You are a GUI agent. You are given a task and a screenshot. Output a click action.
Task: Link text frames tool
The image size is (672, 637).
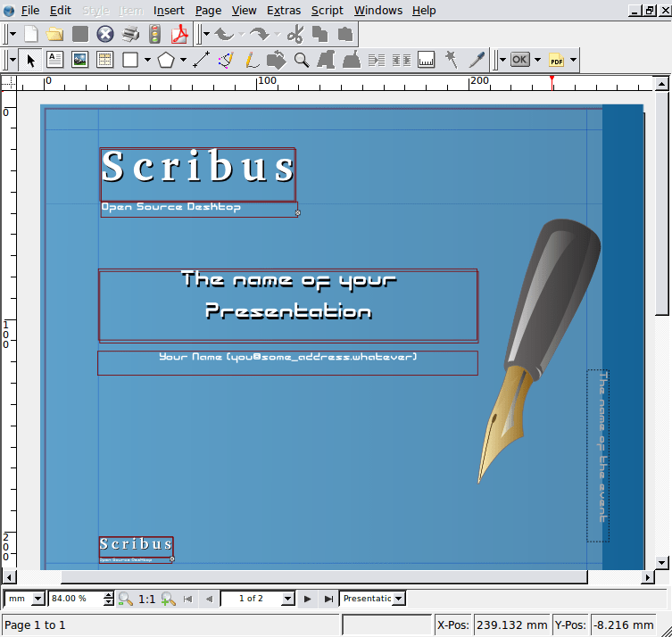[377, 60]
